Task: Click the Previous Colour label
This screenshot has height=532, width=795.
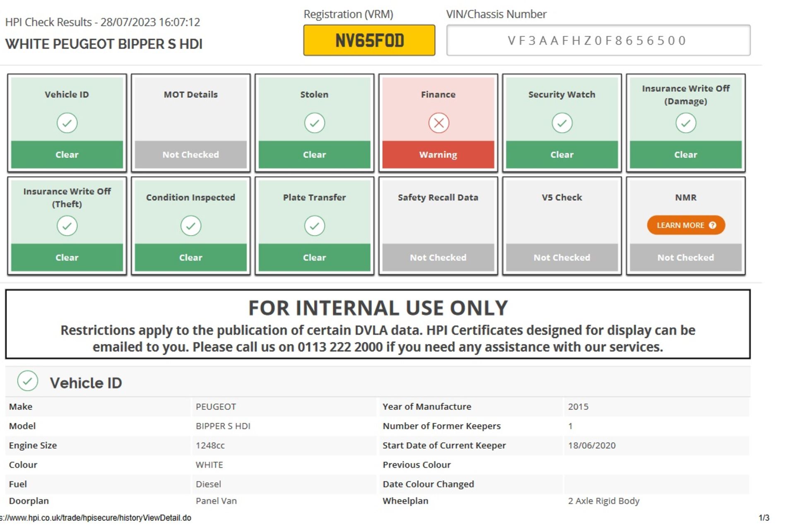Action: tap(417, 465)
